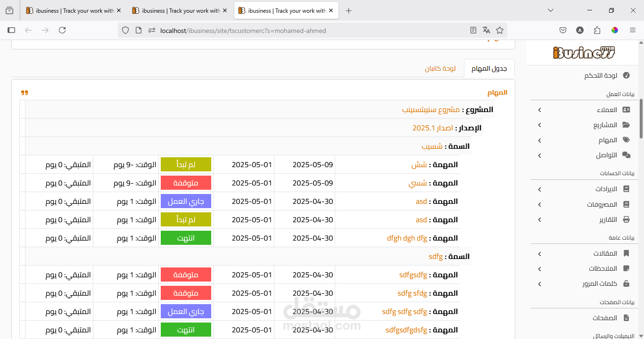Open the account avatar icon in toolbar

click(580, 30)
